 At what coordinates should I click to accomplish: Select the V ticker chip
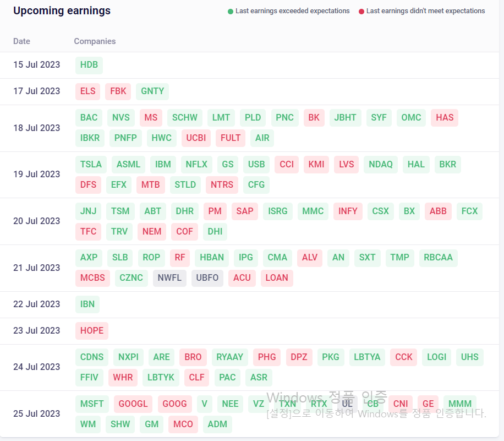(205, 404)
